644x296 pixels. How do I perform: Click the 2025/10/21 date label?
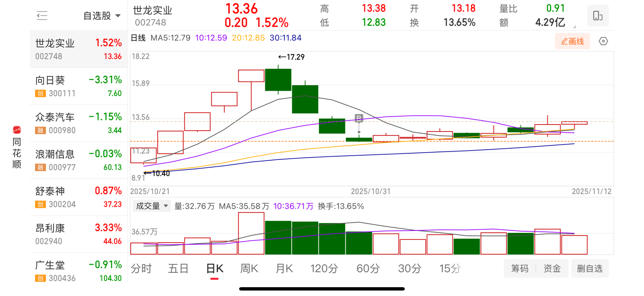pyautogui.click(x=150, y=192)
